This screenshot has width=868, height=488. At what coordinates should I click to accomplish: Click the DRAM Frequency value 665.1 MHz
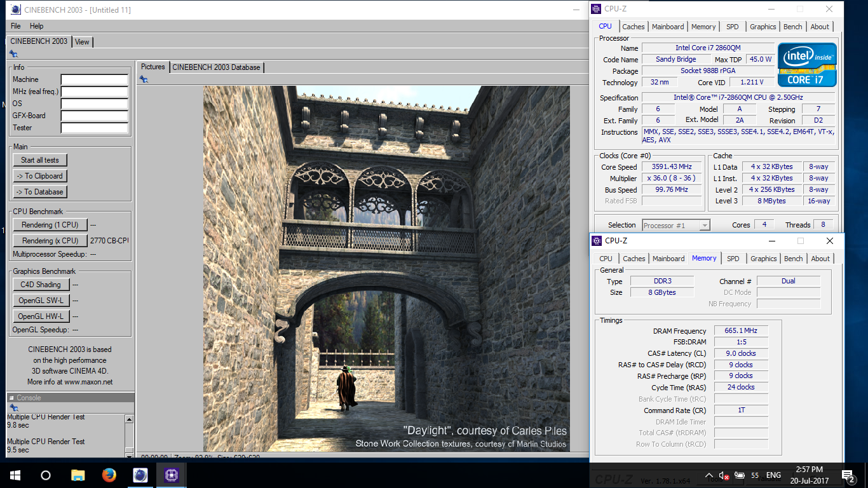pos(741,330)
